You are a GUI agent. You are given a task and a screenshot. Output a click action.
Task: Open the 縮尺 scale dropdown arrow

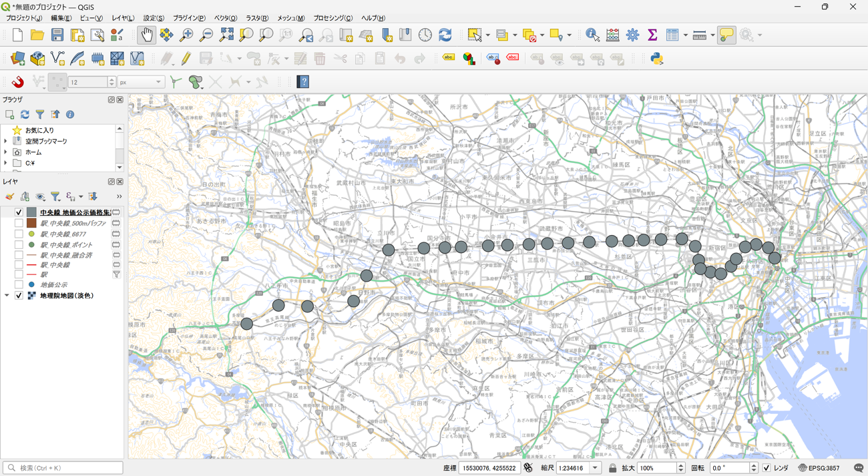[x=595, y=468]
